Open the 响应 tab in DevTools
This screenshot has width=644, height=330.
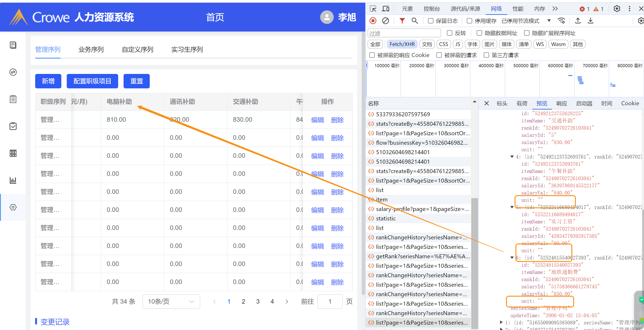pos(561,103)
